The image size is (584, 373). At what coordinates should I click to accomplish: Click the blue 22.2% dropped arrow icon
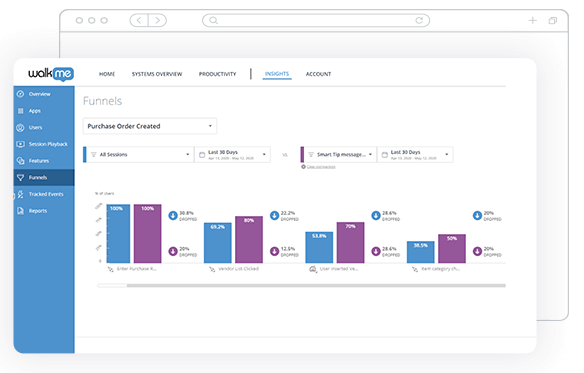[274, 215]
